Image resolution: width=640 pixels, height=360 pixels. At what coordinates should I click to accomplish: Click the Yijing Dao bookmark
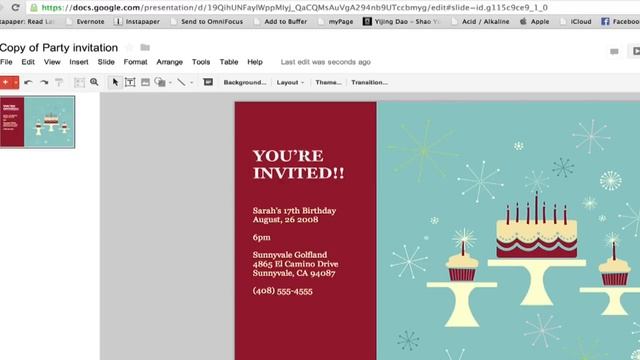(402, 22)
